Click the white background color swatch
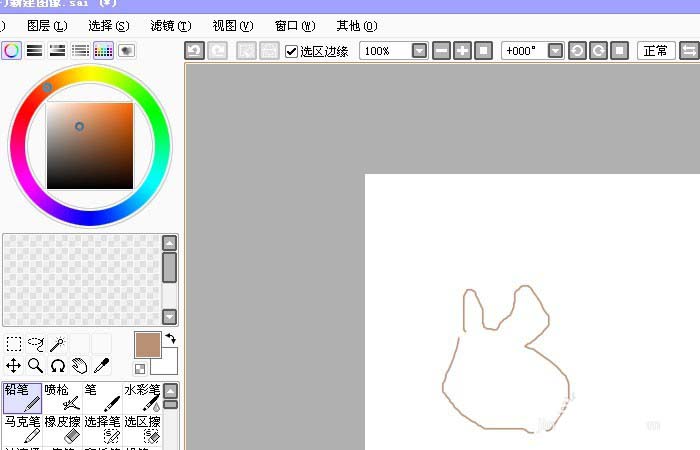The height and width of the screenshot is (450, 700). click(168, 365)
